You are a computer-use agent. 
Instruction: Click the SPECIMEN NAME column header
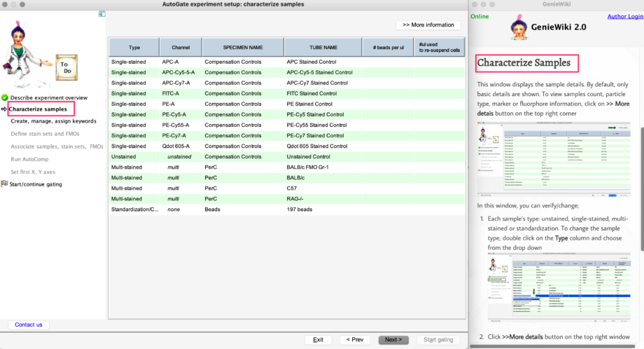[242, 48]
